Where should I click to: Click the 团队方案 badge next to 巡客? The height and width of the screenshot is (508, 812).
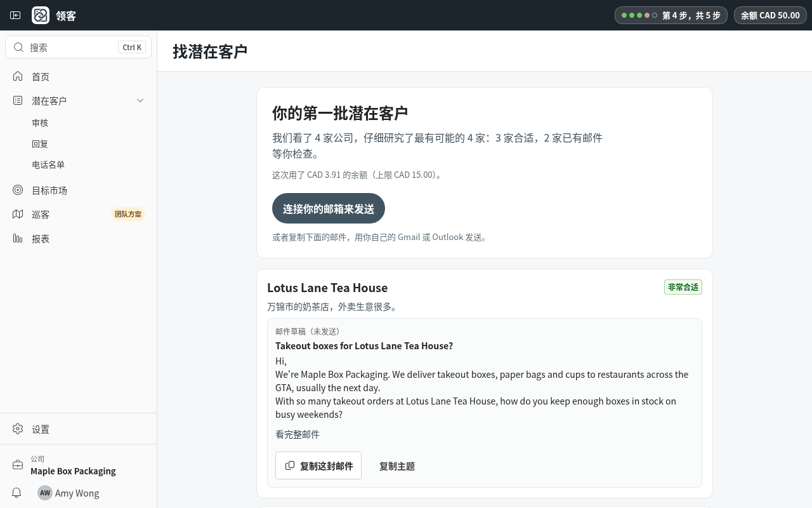pos(128,214)
